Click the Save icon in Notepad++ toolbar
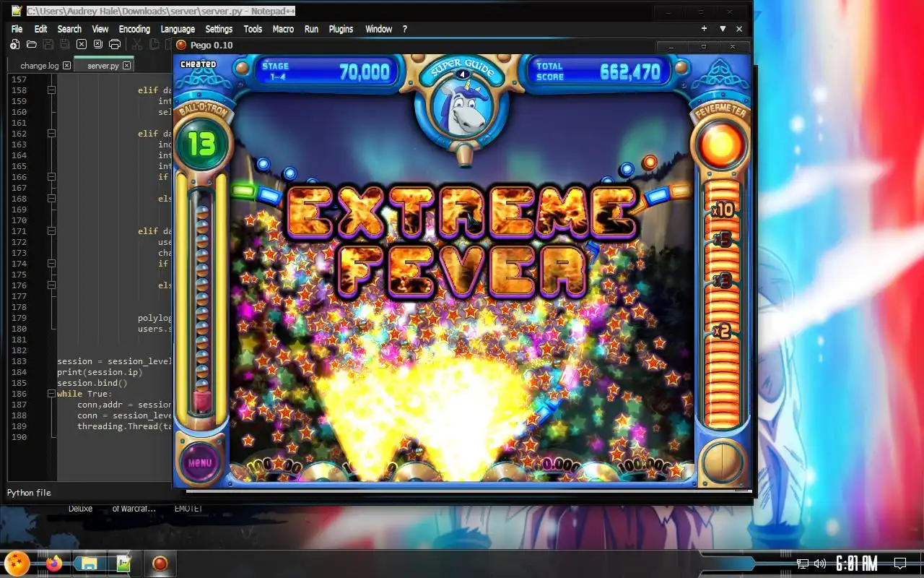The width and height of the screenshot is (924, 578). click(x=48, y=45)
